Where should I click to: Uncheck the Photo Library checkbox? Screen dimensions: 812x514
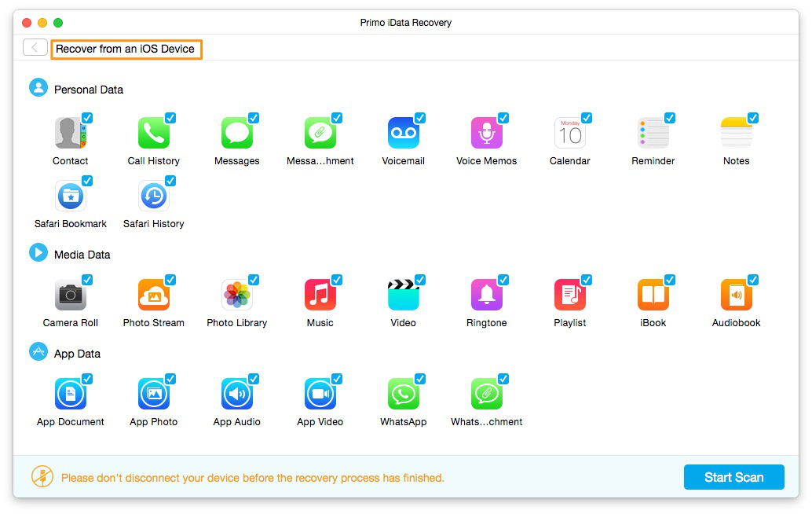click(x=254, y=280)
